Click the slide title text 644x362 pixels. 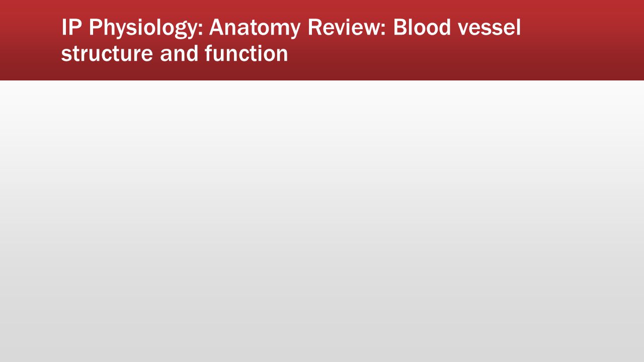pyautogui.click(x=291, y=40)
